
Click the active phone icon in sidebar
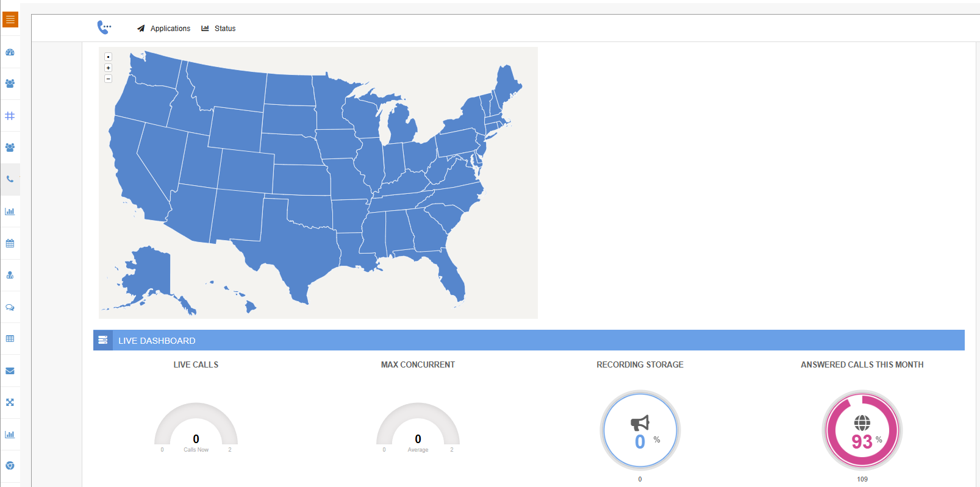click(x=10, y=179)
